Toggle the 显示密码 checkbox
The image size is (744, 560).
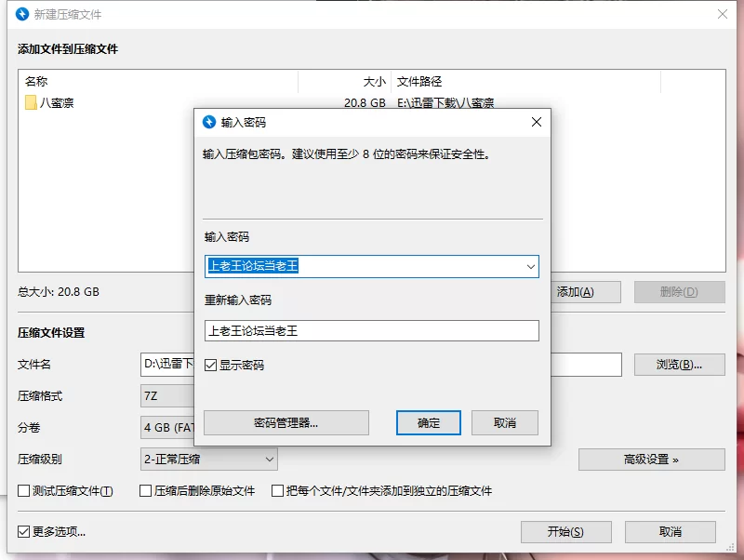coord(210,365)
